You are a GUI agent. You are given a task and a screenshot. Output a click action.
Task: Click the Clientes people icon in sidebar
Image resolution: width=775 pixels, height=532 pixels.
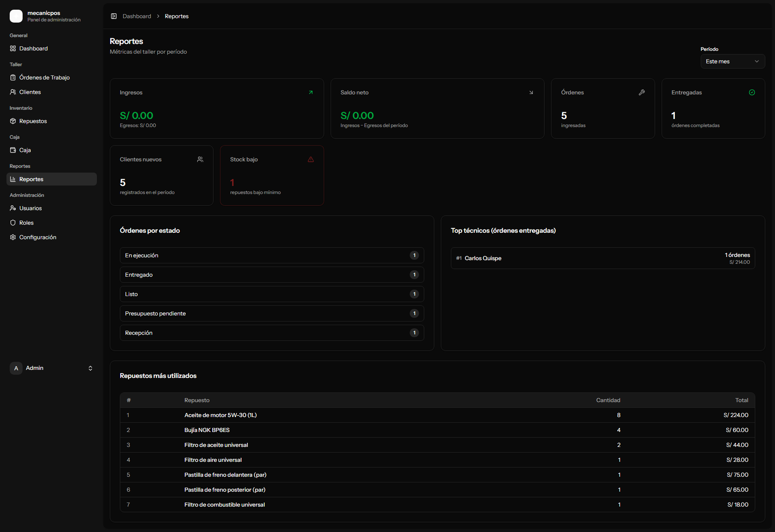(x=13, y=92)
